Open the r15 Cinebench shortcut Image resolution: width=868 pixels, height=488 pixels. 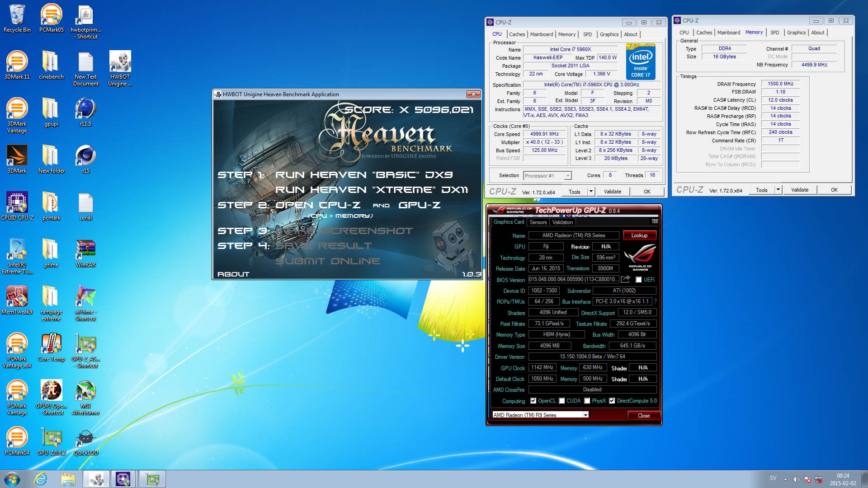click(x=85, y=159)
